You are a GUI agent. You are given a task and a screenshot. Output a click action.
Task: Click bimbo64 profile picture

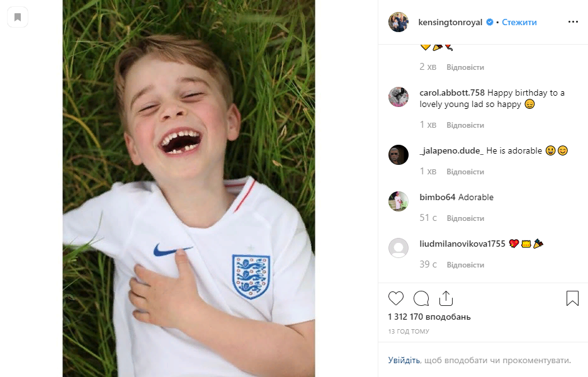399,201
